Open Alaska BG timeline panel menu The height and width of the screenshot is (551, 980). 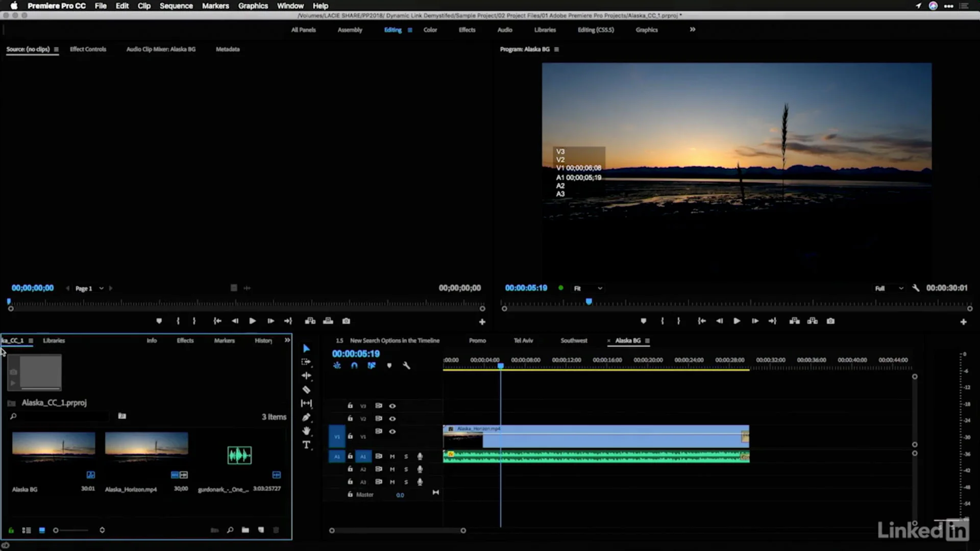[x=647, y=341]
